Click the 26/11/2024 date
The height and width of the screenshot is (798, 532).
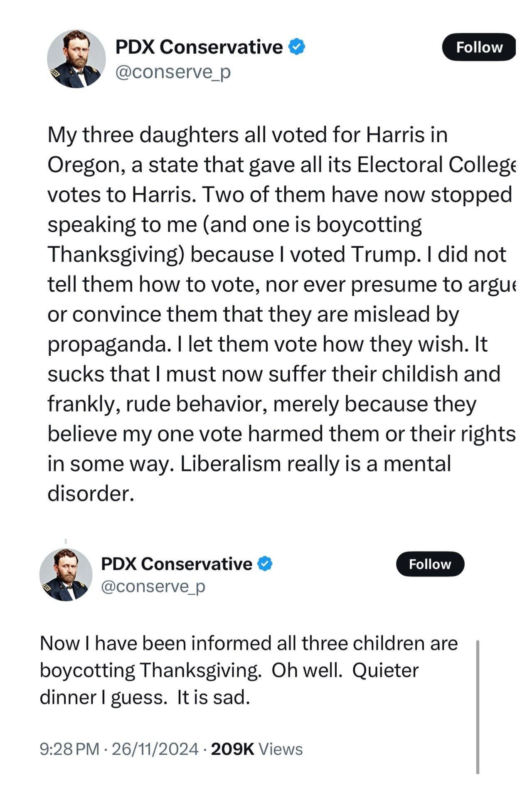[x=155, y=749]
